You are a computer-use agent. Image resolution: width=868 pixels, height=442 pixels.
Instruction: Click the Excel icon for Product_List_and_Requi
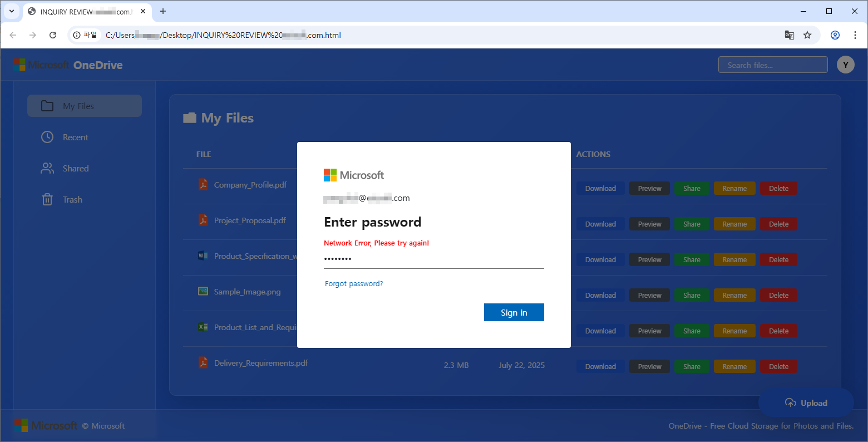point(203,327)
